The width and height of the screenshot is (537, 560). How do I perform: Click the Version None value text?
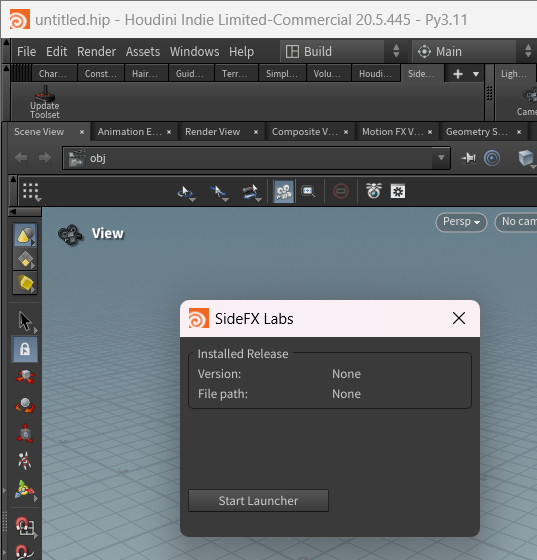coord(346,374)
